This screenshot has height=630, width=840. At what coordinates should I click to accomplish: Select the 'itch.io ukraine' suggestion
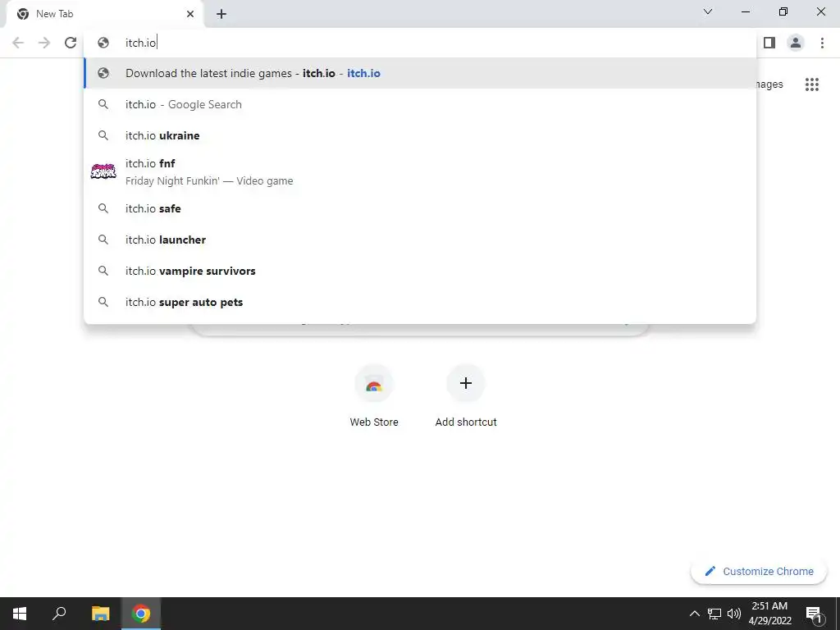421,135
